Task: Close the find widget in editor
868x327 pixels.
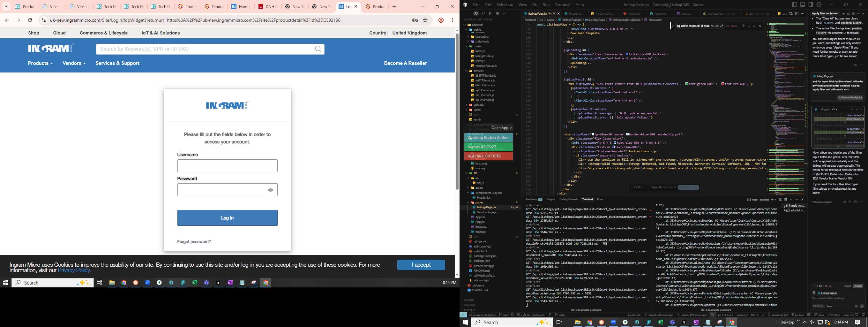Action: tap(760, 26)
